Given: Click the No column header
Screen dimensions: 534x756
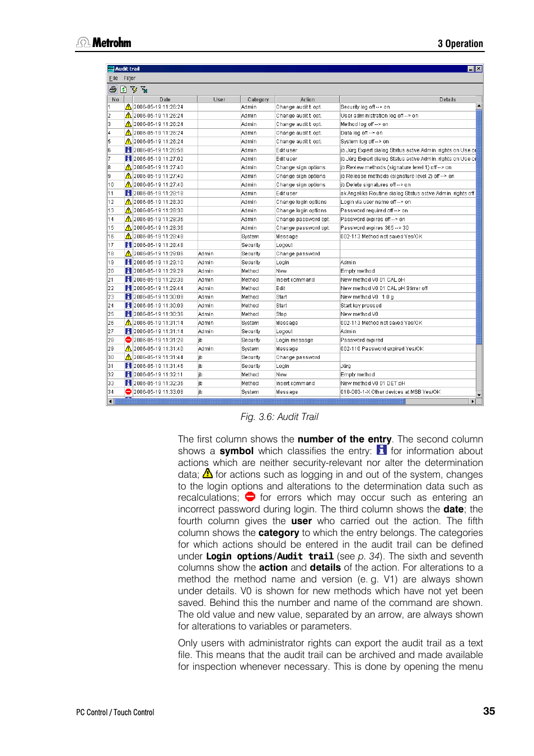Looking at the screenshot, I should 115,100.
